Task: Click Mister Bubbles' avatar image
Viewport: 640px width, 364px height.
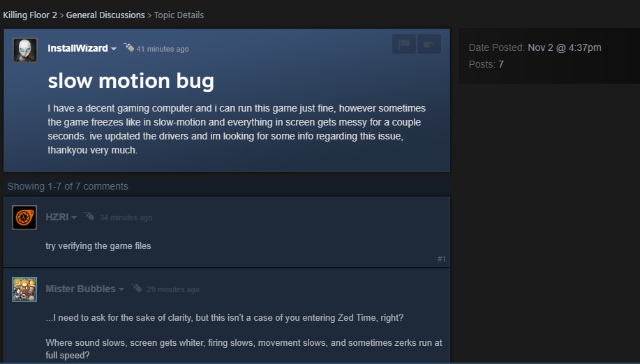Action: (24, 289)
